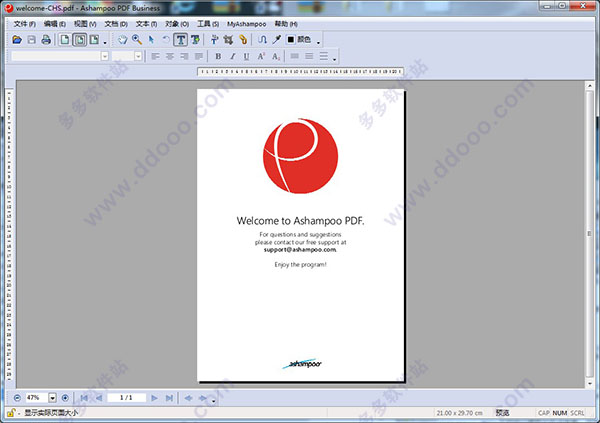Go to the first page
Viewport: 600px width, 423px height.
[x=84, y=398]
